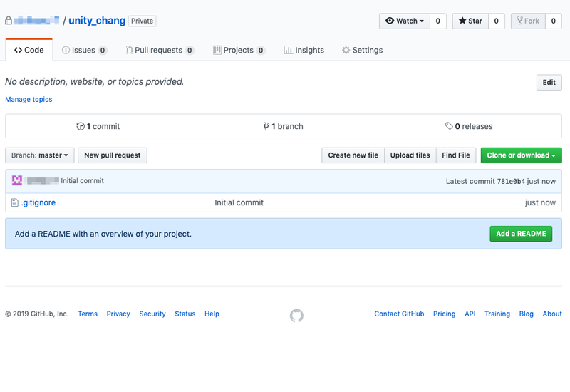The height and width of the screenshot is (392, 570).
Task: Click the lock icon beside repository owner
Action: tap(9, 21)
